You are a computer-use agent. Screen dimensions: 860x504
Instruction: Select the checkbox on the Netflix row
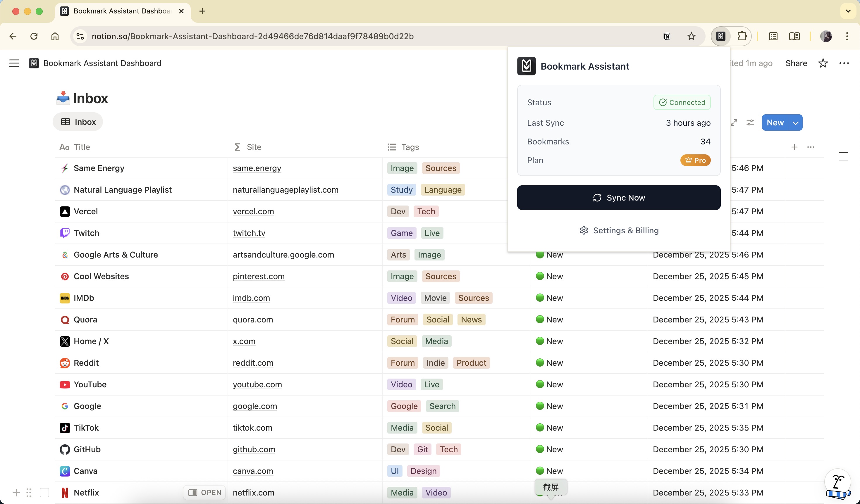coord(45,492)
